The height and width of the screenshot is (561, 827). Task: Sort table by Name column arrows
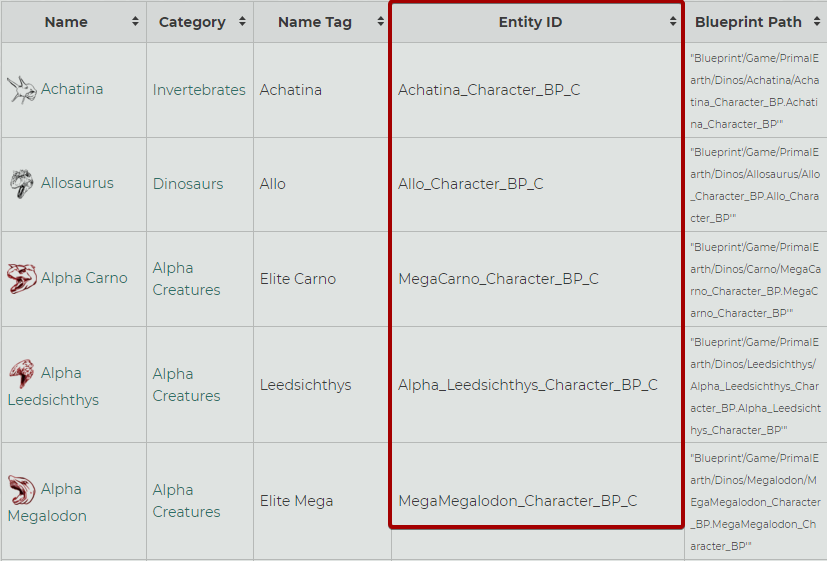[135, 22]
